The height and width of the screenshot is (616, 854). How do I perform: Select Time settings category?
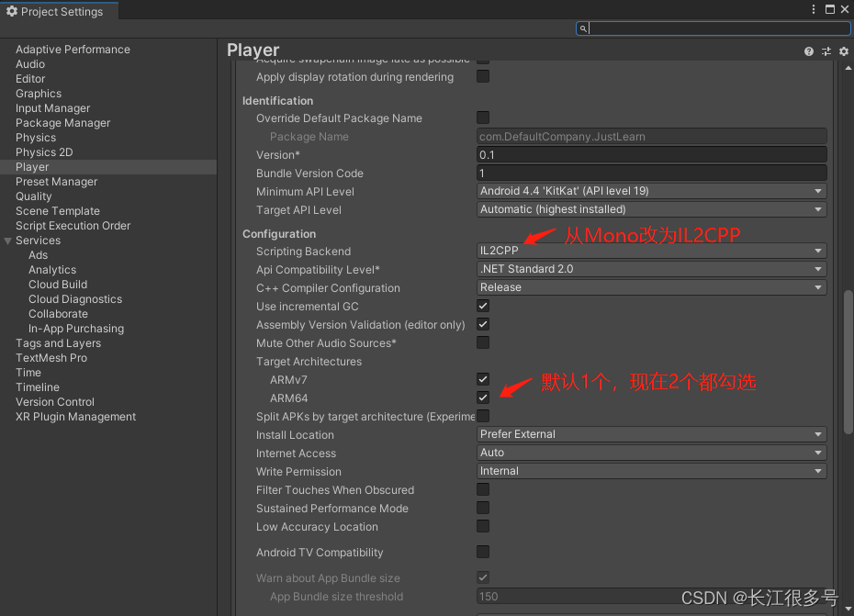[x=28, y=373]
